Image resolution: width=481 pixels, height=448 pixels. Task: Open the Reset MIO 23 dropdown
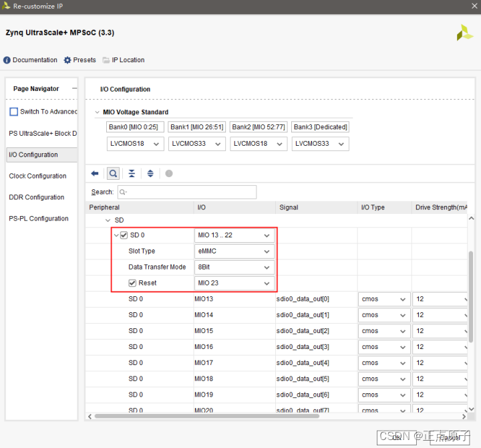234,283
